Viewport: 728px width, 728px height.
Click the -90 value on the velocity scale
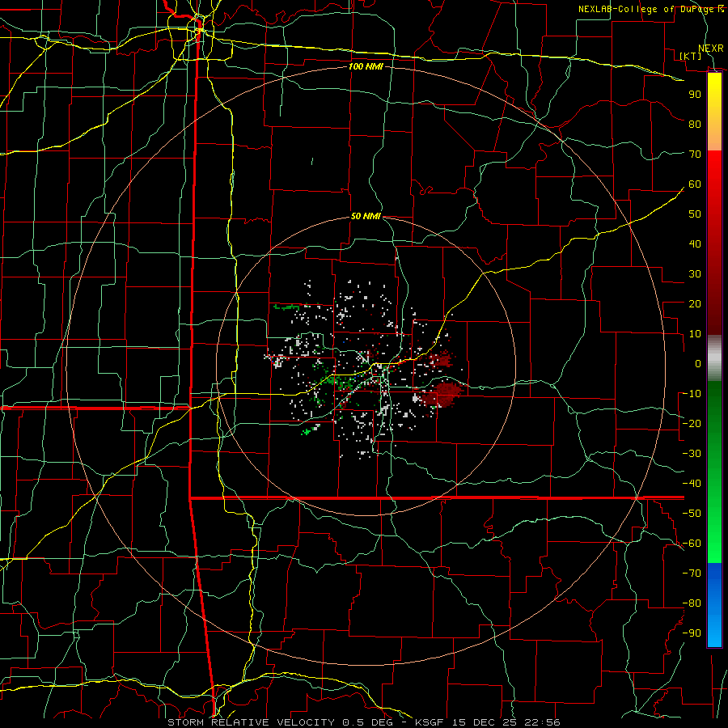click(x=692, y=633)
